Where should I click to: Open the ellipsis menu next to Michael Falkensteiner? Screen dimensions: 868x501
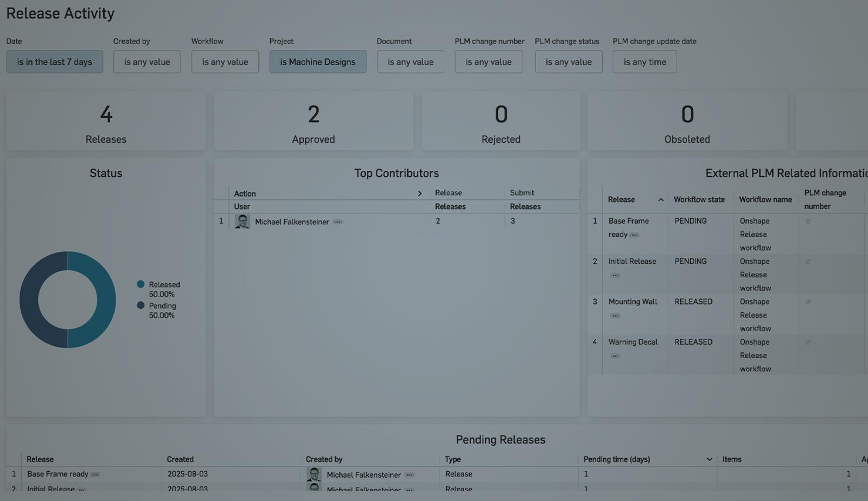(x=337, y=221)
